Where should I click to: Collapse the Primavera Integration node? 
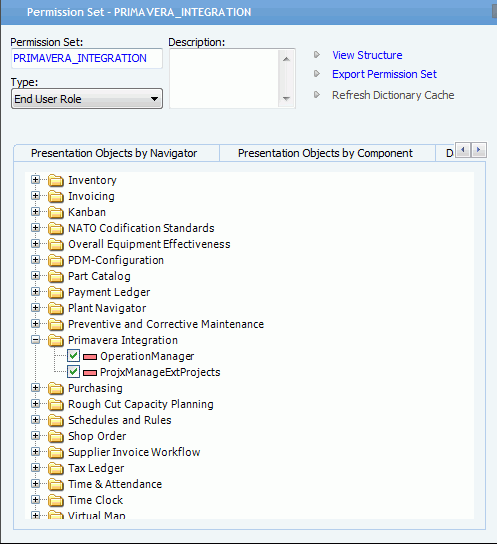[x=35, y=340]
